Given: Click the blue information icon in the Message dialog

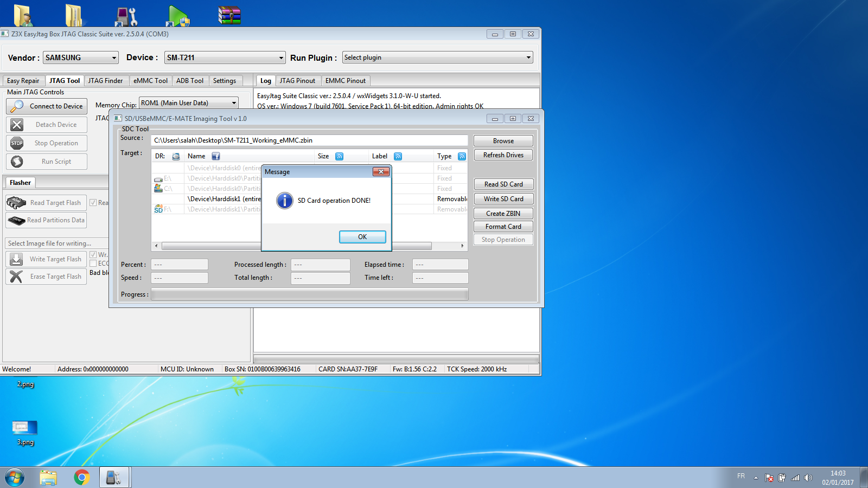Looking at the screenshot, I should [x=285, y=201].
